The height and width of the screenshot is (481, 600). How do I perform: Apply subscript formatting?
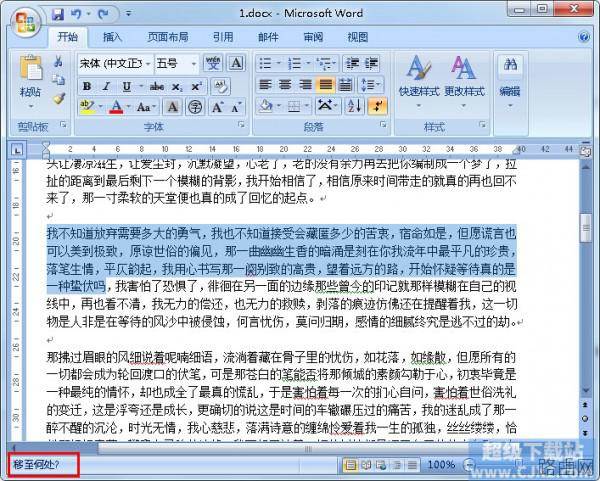point(177,86)
